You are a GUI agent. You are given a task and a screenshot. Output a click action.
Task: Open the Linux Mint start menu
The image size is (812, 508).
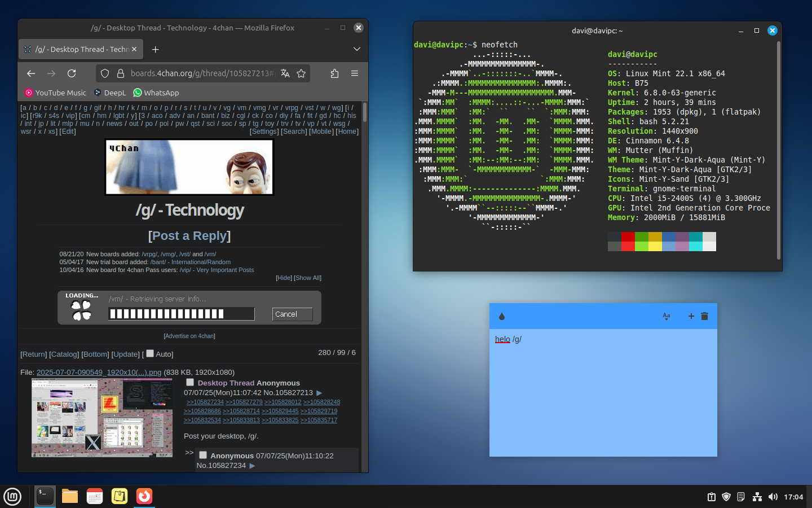pos(12,496)
